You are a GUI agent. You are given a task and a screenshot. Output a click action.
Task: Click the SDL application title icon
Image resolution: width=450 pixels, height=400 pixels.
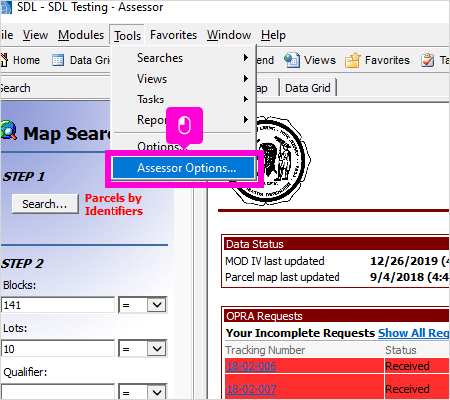coord(6,7)
